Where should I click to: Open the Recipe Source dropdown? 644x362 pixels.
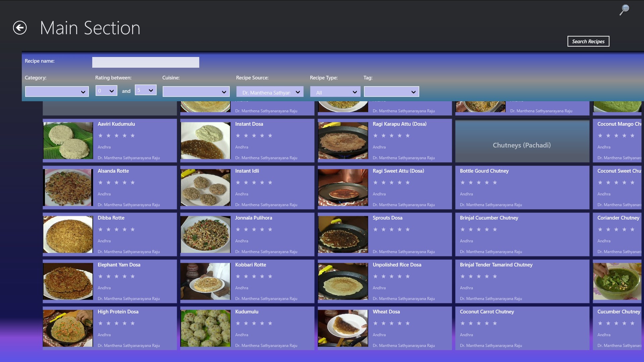270,92
